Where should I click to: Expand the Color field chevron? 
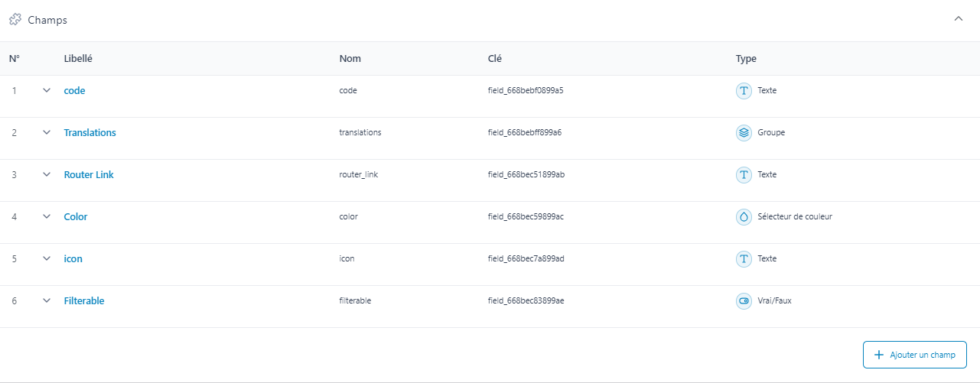(47, 216)
